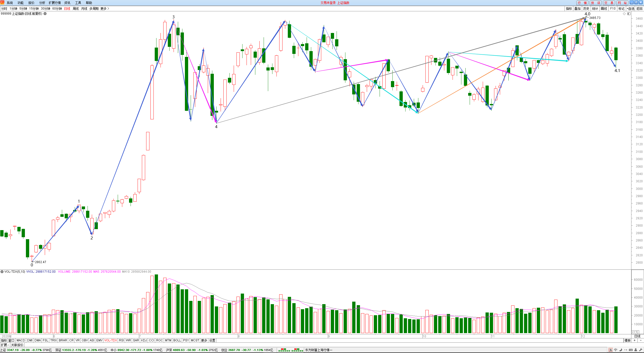Toggle the 中 Chinese/English input mode icon
The width and height of the screenshot is (644, 353).
616,350
